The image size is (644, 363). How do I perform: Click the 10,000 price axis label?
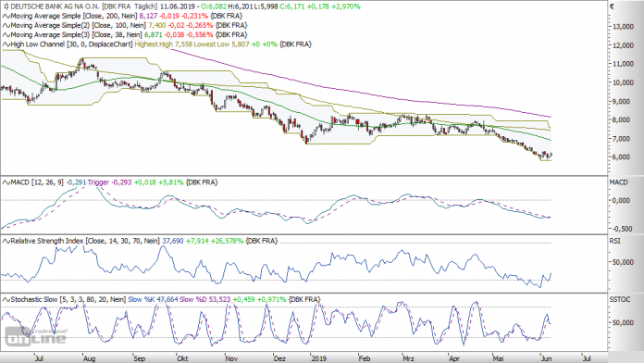coord(623,82)
